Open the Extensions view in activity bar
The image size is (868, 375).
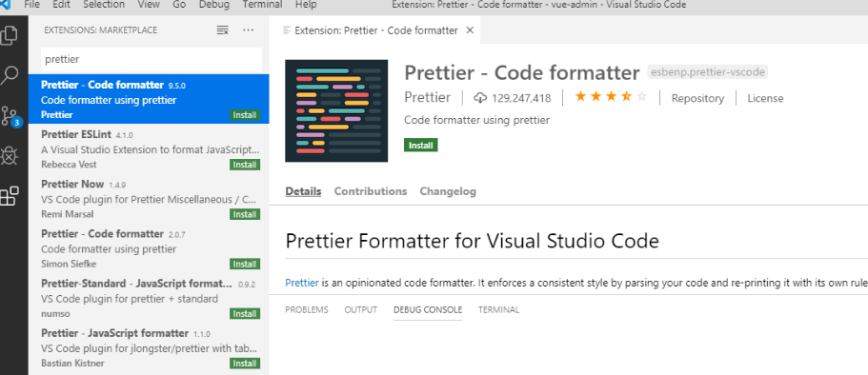9,196
